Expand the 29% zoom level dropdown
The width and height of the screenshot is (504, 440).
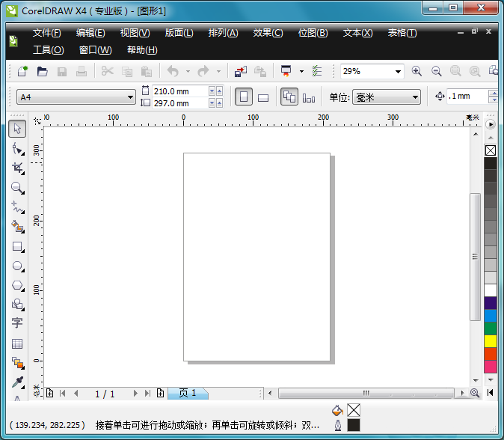398,72
